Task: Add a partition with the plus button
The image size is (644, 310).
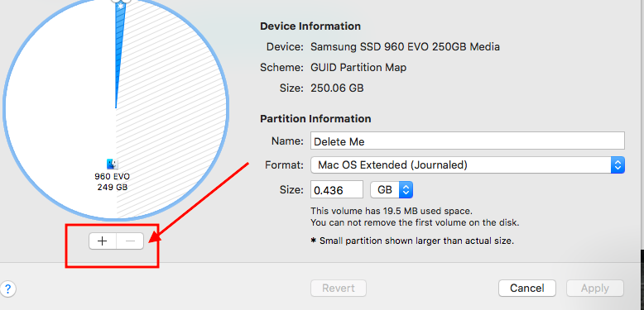Action: (x=103, y=241)
